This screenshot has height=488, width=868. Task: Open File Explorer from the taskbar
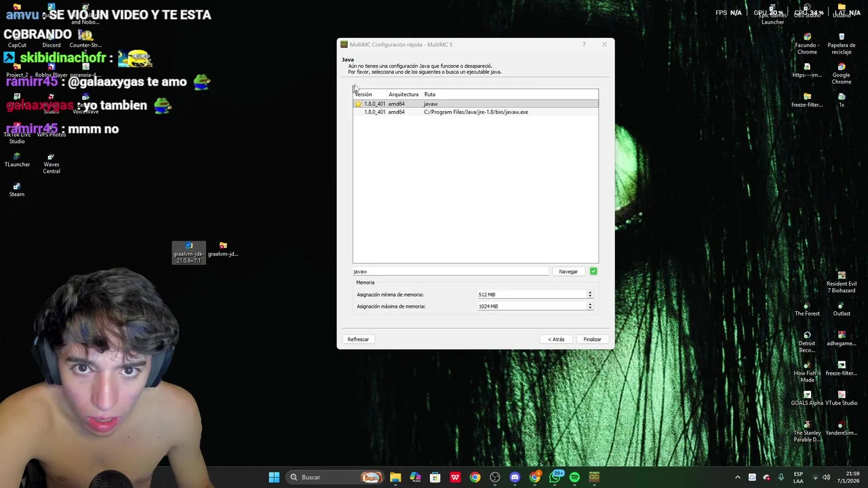pyautogui.click(x=395, y=477)
